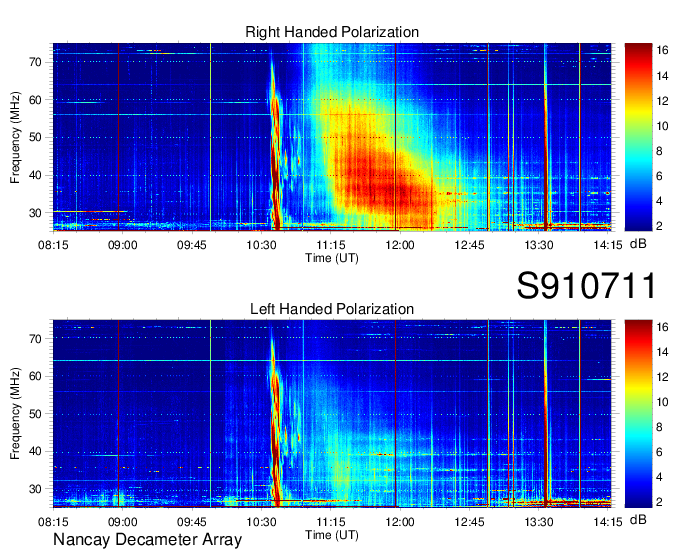Click the "30" frequency tick of Right Handed plot
Screen dimensions: 680x552
[x=36, y=213]
